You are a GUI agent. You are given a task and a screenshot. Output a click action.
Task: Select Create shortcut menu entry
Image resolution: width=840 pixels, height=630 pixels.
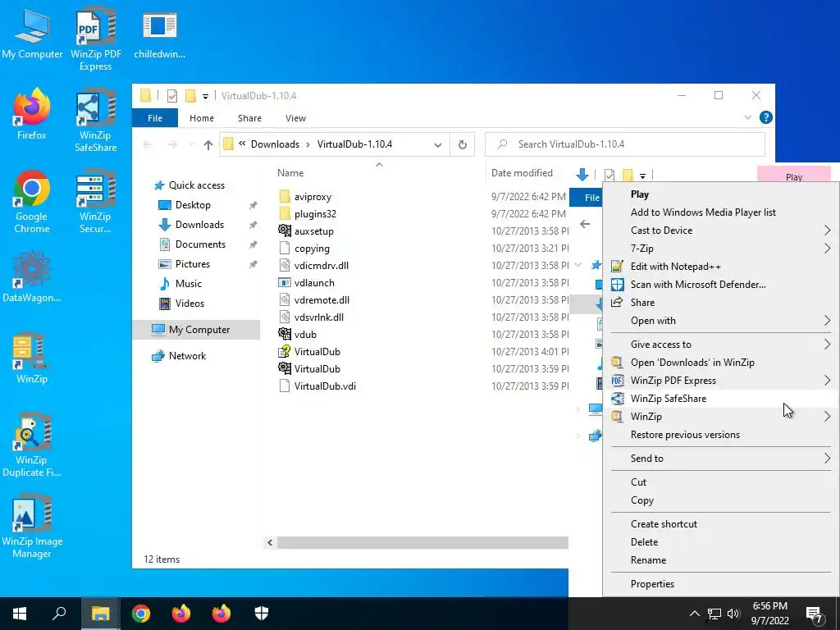tap(721, 524)
